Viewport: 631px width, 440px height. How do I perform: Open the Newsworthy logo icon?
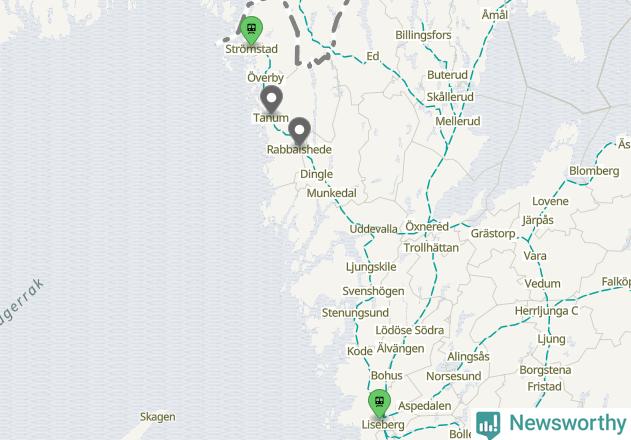[x=488, y=425]
